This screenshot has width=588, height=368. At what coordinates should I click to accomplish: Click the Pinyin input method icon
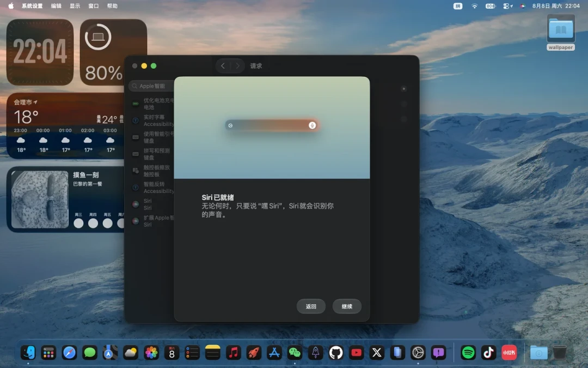pyautogui.click(x=457, y=6)
